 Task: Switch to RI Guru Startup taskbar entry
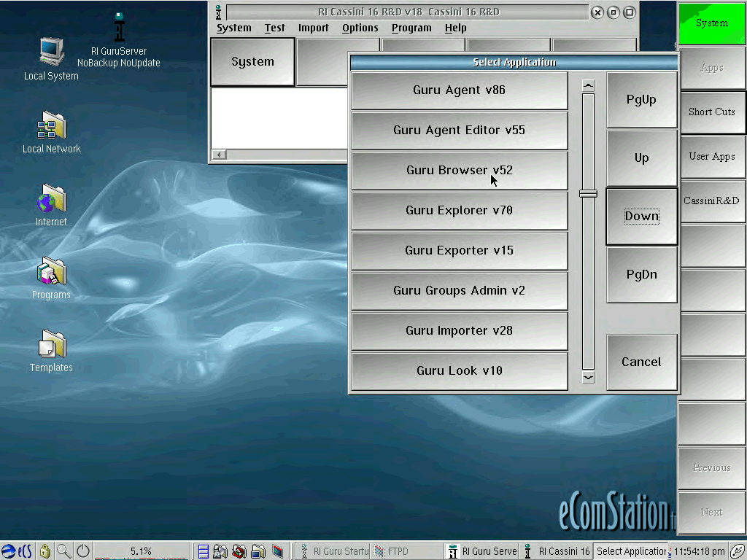pos(334,551)
